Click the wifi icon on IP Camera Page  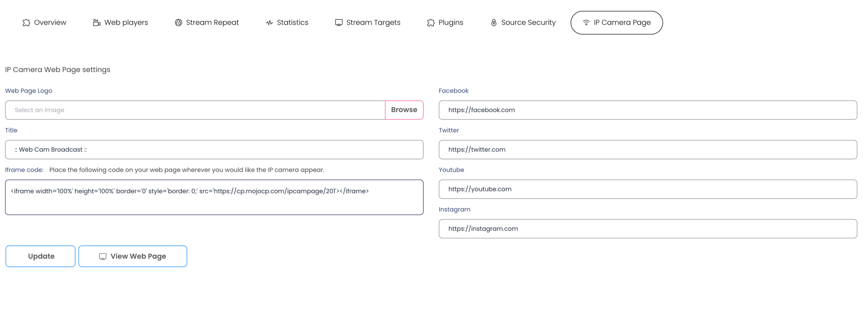point(586,23)
